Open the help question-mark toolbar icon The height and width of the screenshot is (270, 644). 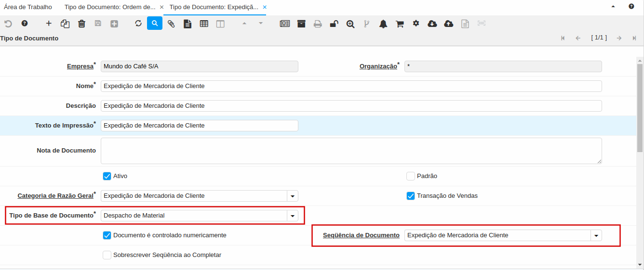(x=25, y=24)
